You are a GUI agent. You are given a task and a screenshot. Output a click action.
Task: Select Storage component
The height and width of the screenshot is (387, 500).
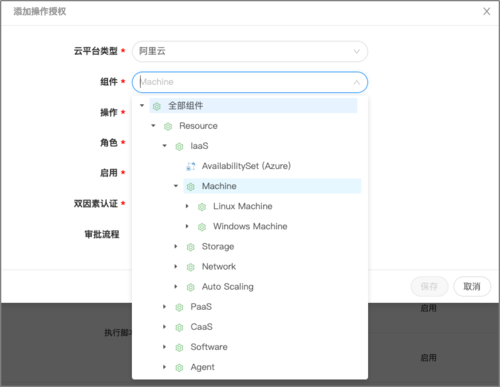218,246
